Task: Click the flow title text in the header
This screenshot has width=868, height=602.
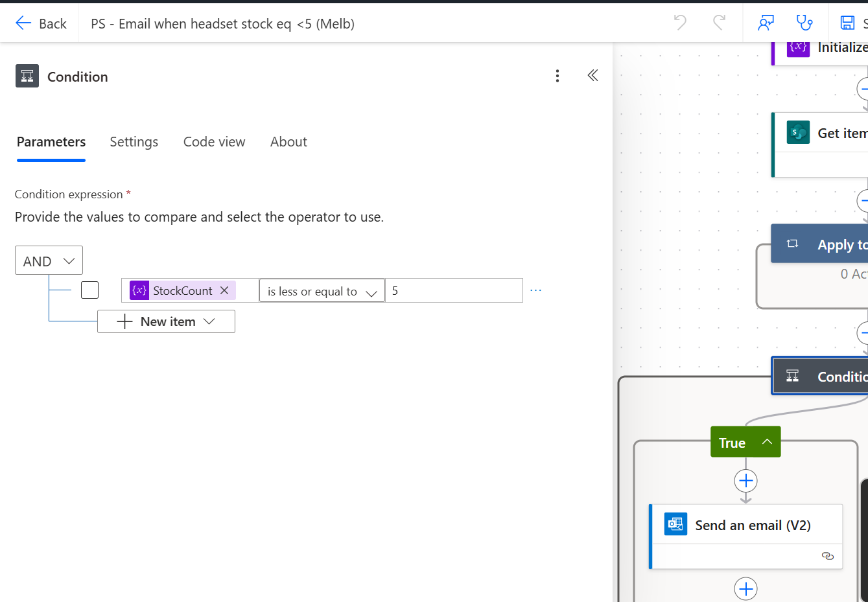Action: point(222,24)
